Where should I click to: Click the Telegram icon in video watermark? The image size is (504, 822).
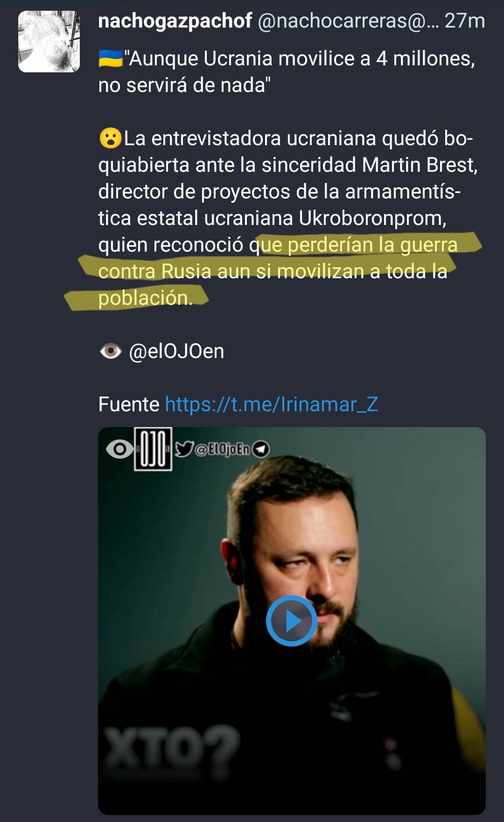[261, 449]
